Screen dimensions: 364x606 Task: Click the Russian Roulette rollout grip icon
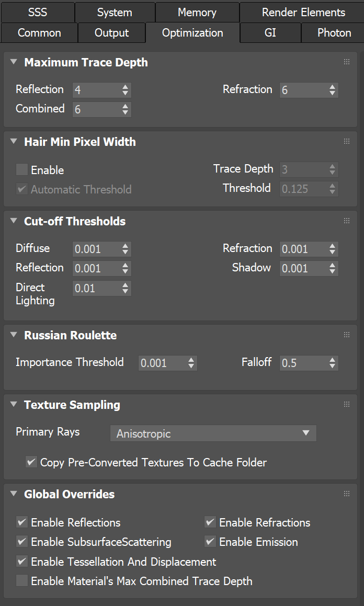pyautogui.click(x=347, y=335)
